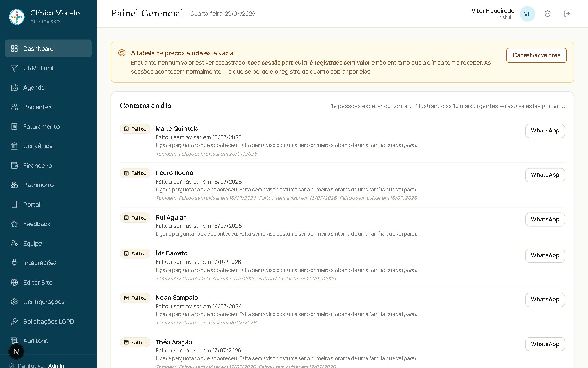Click the VF user avatar
The height and width of the screenshot is (368, 588).
[527, 14]
